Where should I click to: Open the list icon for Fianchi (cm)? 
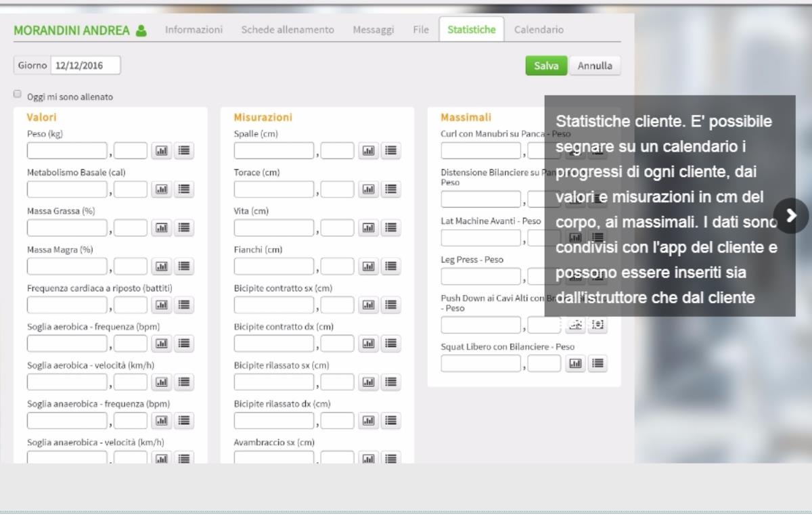390,267
